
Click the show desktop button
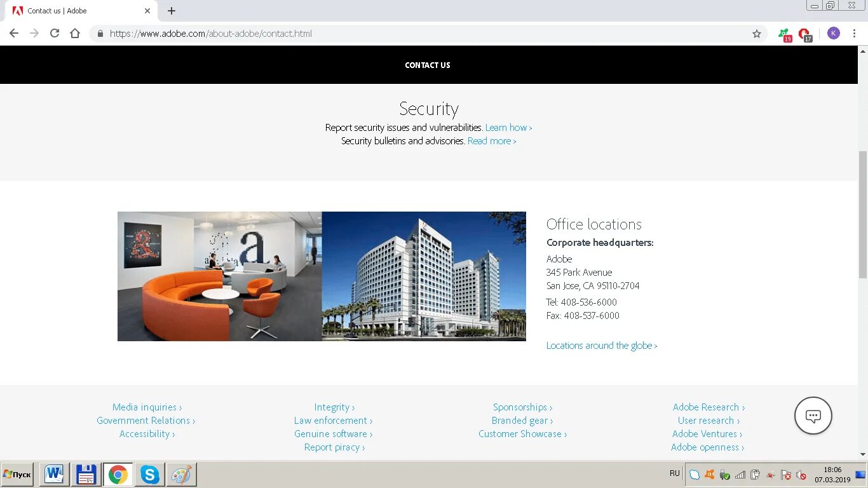click(860, 475)
